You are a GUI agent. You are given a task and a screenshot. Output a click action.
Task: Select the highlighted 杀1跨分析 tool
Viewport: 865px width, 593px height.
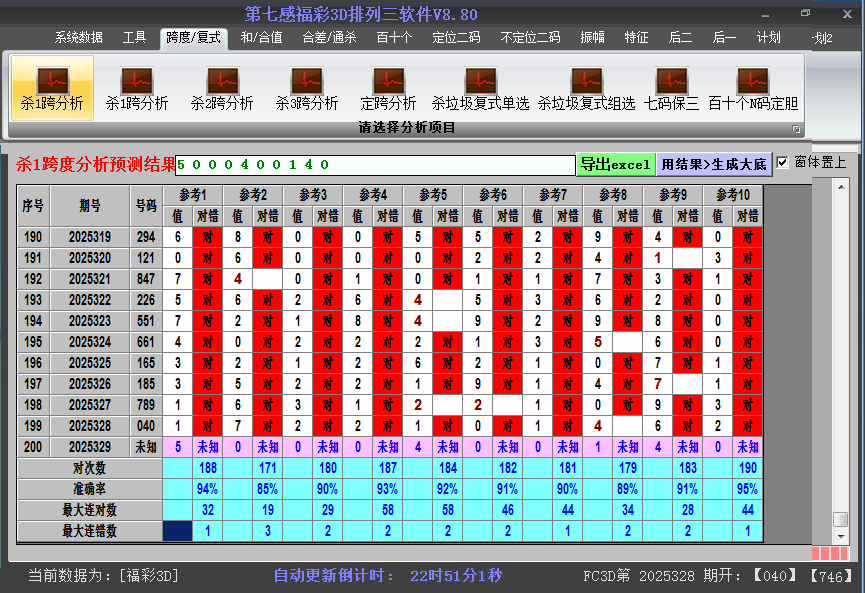pyautogui.click(x=52, y=88)
